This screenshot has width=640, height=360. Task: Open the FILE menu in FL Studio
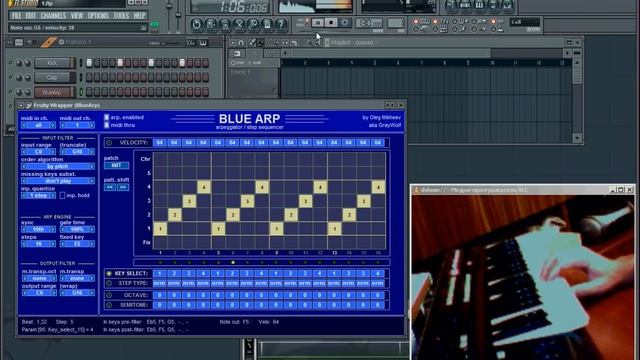[16, 16]
